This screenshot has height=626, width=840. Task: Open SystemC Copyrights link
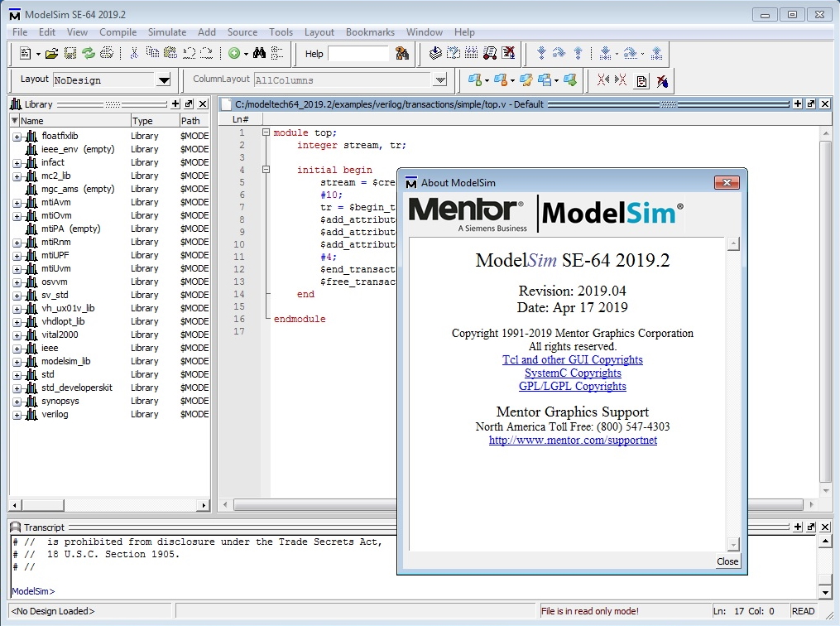pyautogui.click(x=573, y=373)
